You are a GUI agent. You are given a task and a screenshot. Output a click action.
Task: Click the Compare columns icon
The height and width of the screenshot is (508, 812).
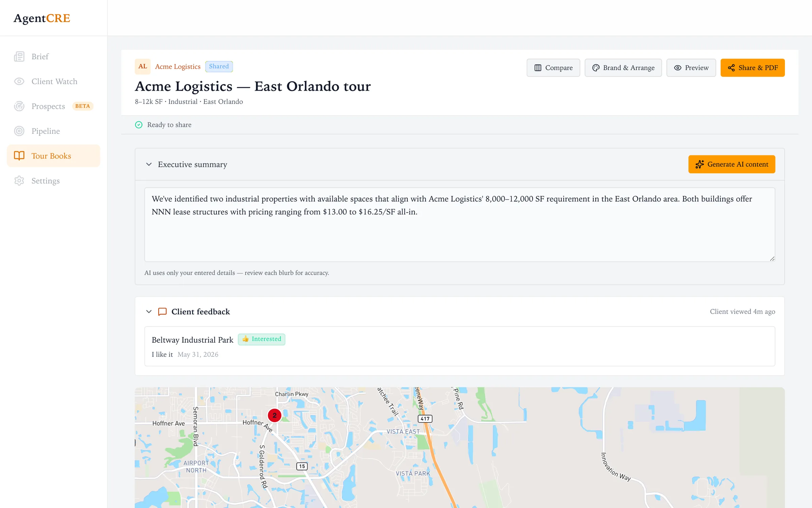tap(538, 68)
